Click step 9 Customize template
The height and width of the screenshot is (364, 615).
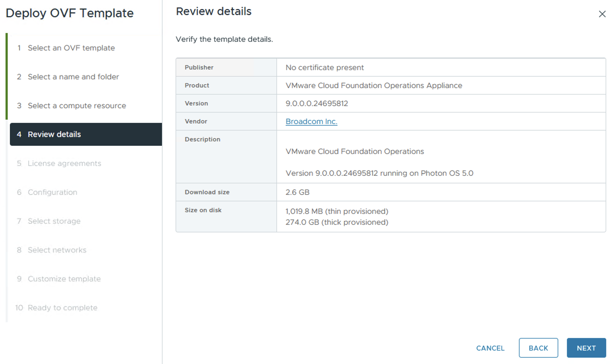pyautogui.click(x=64, y=279)
